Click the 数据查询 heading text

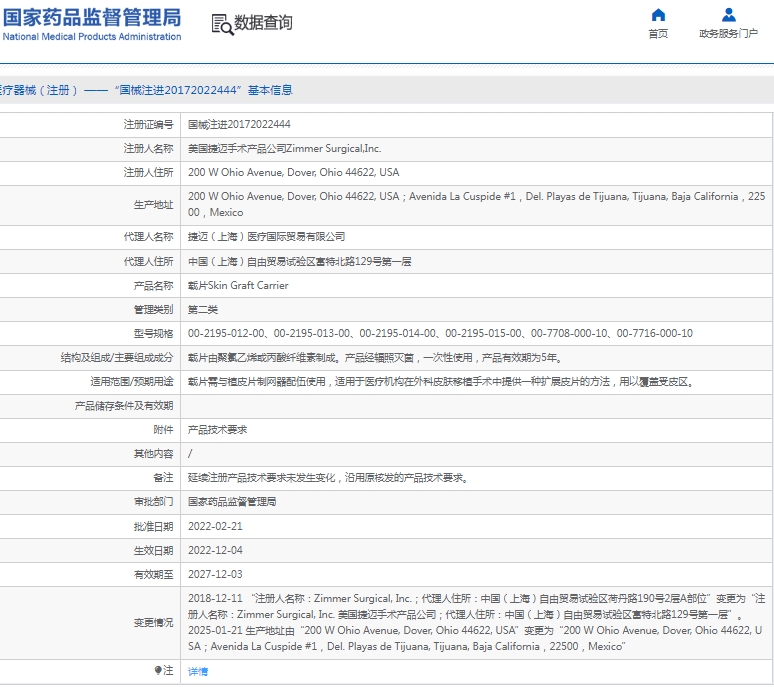pyautogui.click(x=263, y=23)
